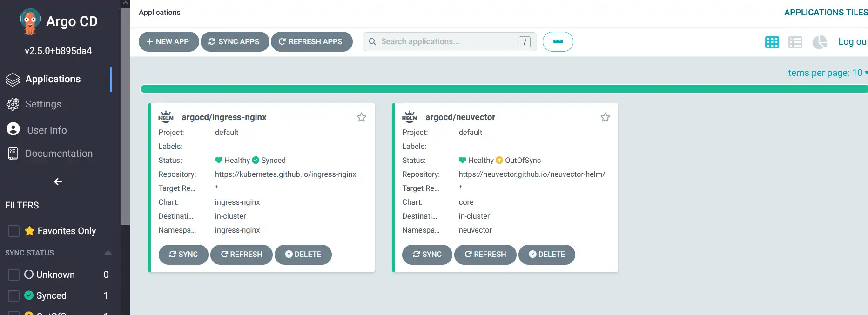Viewport: 868px width, 315px height.
Task: Refresh the ingress-nginx application
Action: point(242,255)
